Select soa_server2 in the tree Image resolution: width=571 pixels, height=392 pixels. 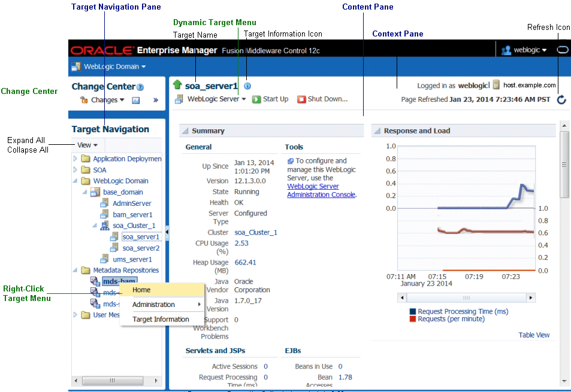click(x=141, y=248)
